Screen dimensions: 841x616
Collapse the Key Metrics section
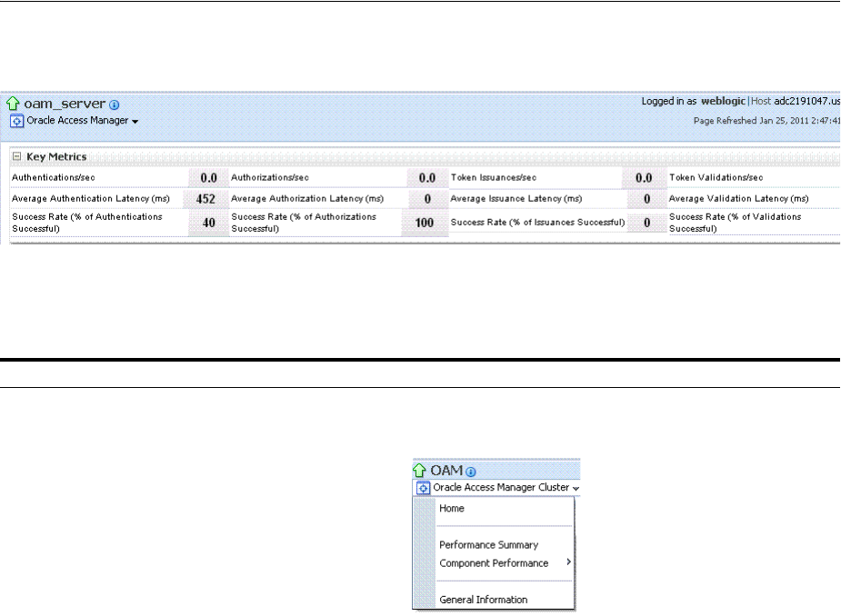coord(16,156)
